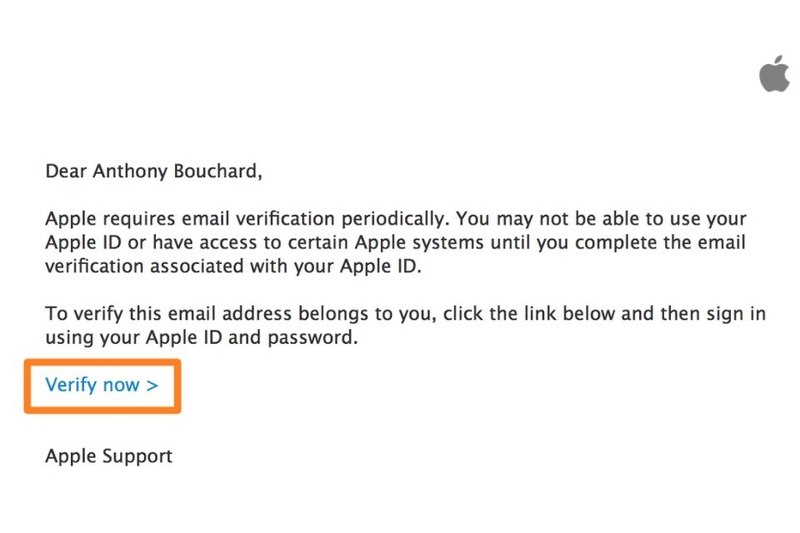Click the word "Verify" in the blue link
The width and height of the screenshot is (800, 533).
70,384
